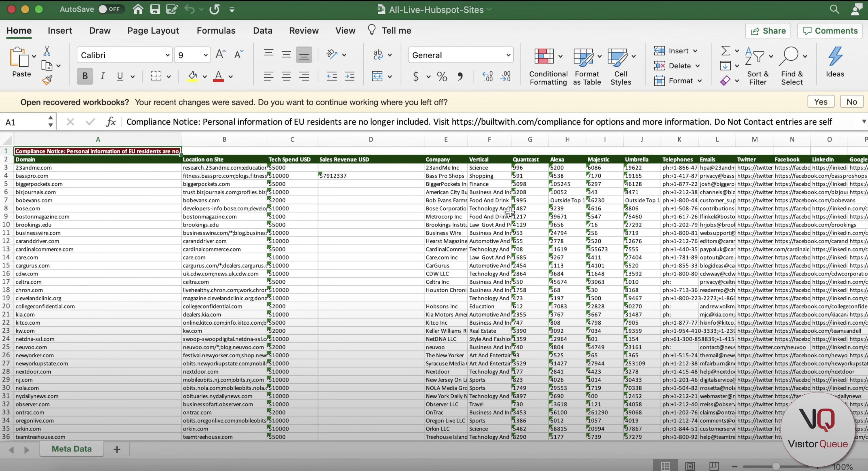This screenshot has width=868, height=471.
Task: Decrease font size with small A icon
Action: (238, 54)
